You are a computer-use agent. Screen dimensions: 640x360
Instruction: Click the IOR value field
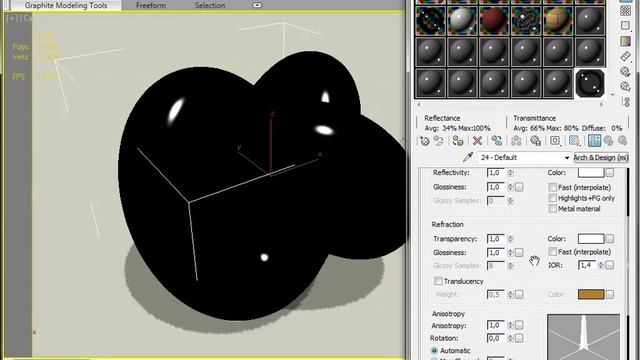pyautogui.click(x=587, y=265)
